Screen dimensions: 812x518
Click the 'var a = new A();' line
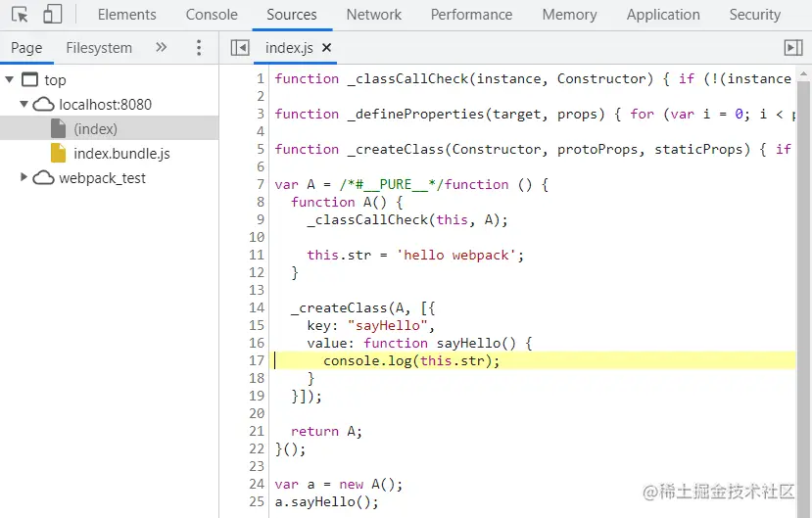click(x=339, y=484)
